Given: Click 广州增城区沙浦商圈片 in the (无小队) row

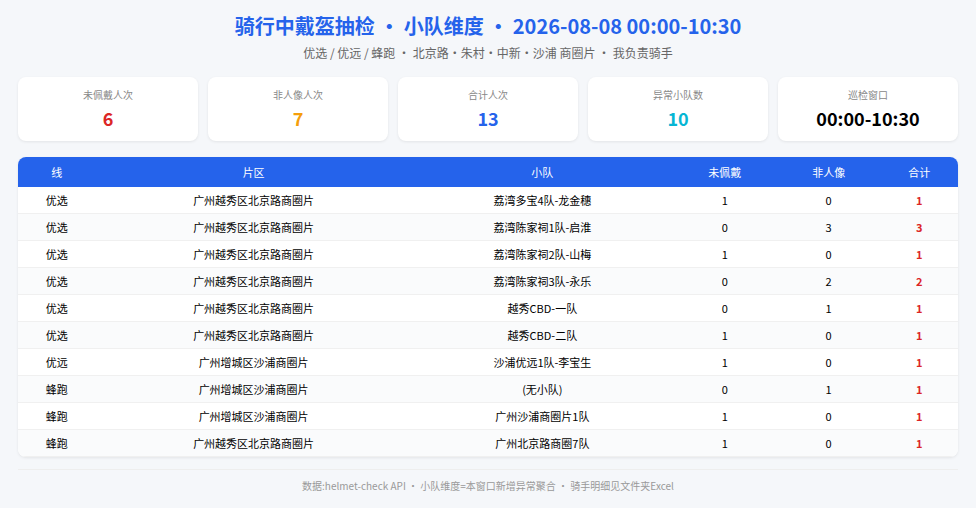Looking at the screenshot, I should pos(253,390).
